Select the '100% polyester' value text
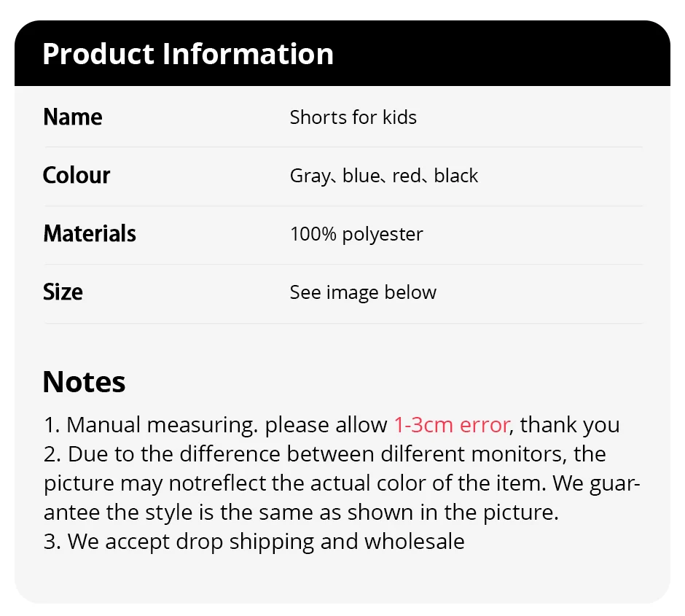The width and height of the screenshot is (685, 616). click(x=356, y=234)
